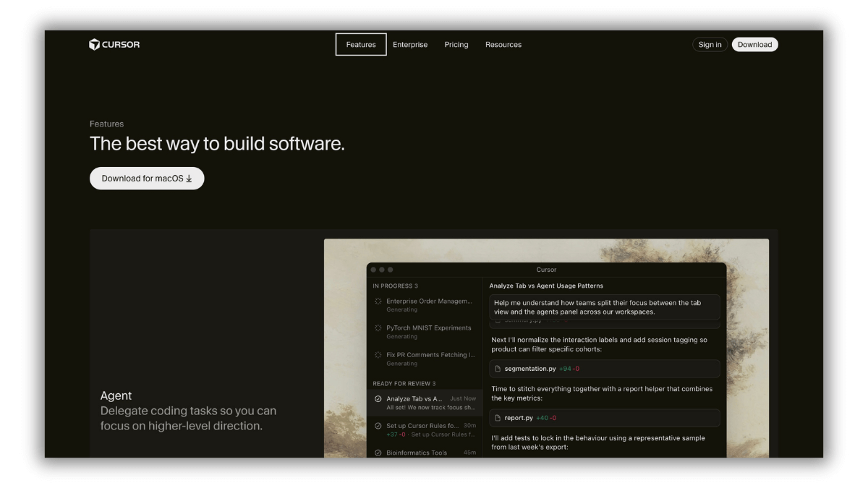
Task: Click the file icon next to segmentation.py
Action: click(x=498, y=369)
